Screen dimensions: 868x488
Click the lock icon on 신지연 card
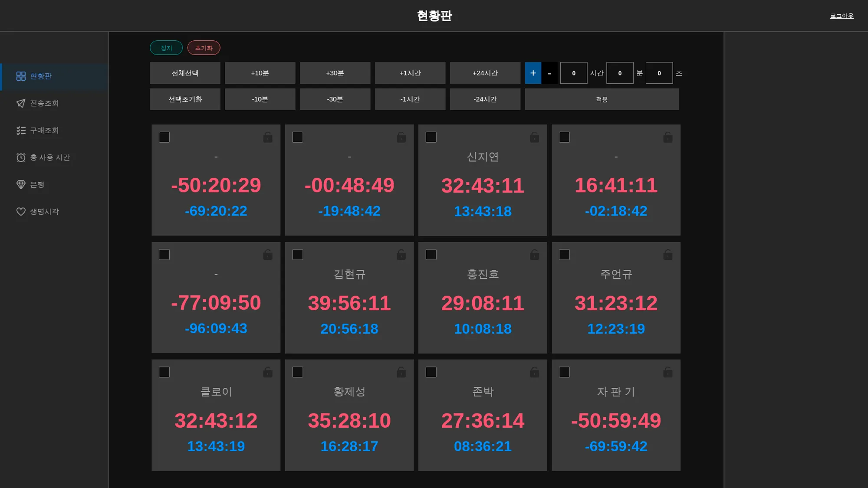coord(534,138)
